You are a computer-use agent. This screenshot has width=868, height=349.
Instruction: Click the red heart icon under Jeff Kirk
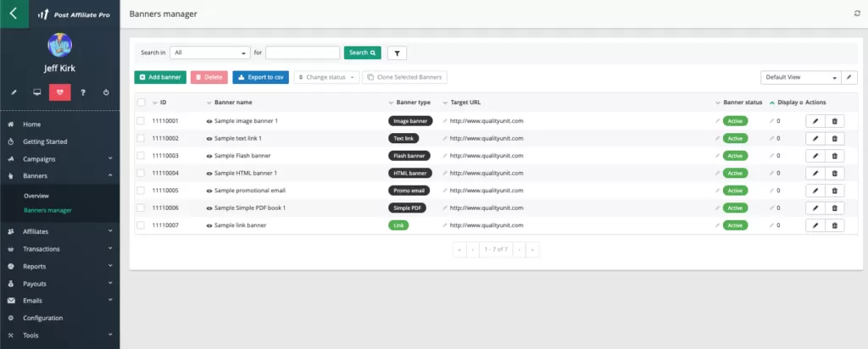(60, 92)
